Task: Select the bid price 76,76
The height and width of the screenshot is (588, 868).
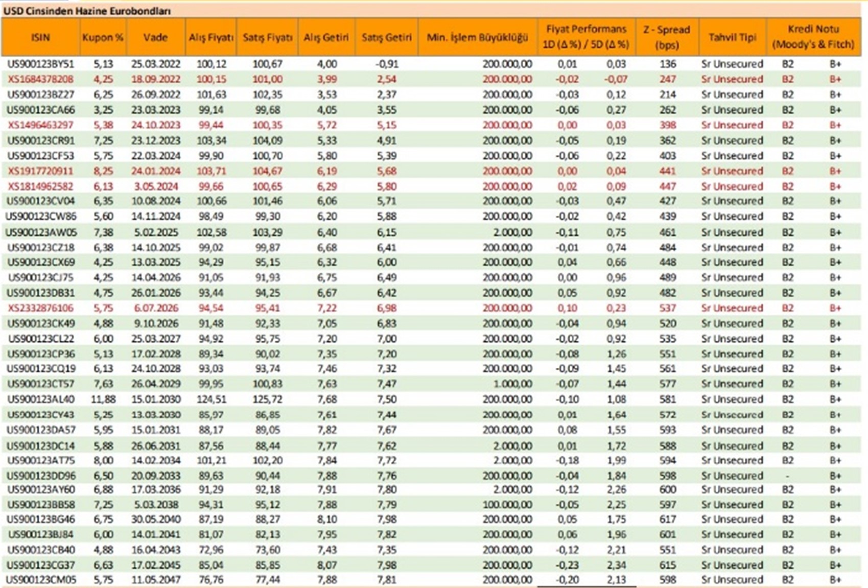Action: (211, 580)
